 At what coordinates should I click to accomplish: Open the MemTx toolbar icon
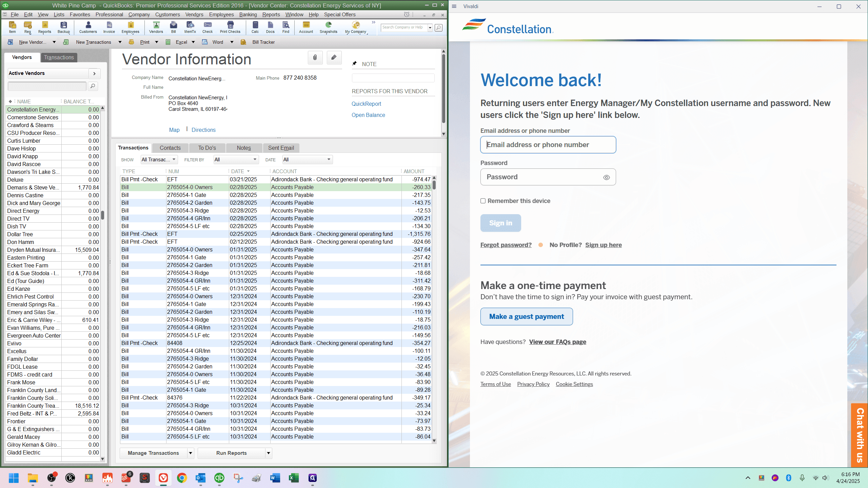point(190,27)
